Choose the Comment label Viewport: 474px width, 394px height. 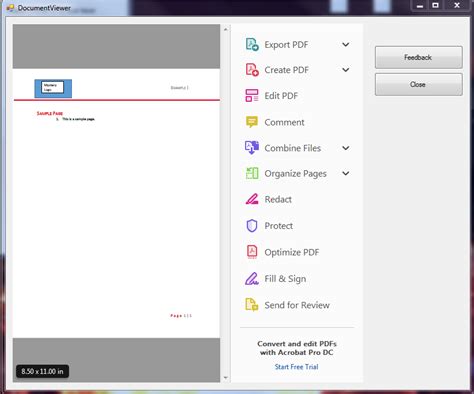click(284, 122)
